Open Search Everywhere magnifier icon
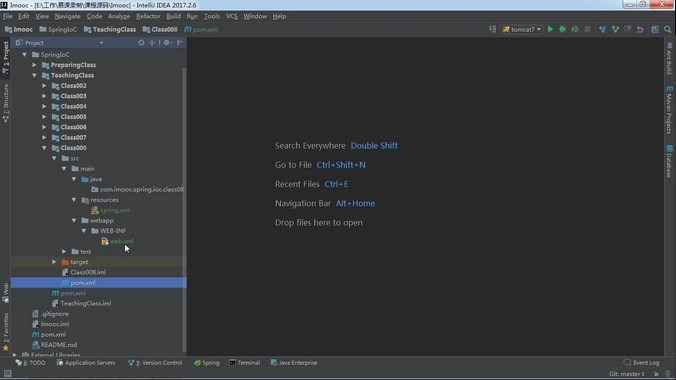The height and width of the screenshot is (380, 676). [x=667, y=29]
